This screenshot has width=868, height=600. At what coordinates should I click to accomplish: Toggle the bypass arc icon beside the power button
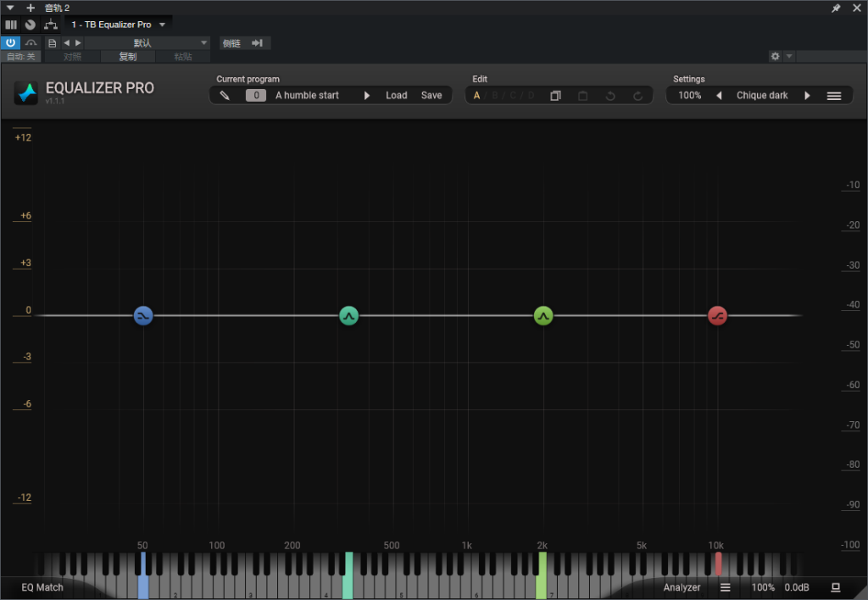[x=31, y=42]
